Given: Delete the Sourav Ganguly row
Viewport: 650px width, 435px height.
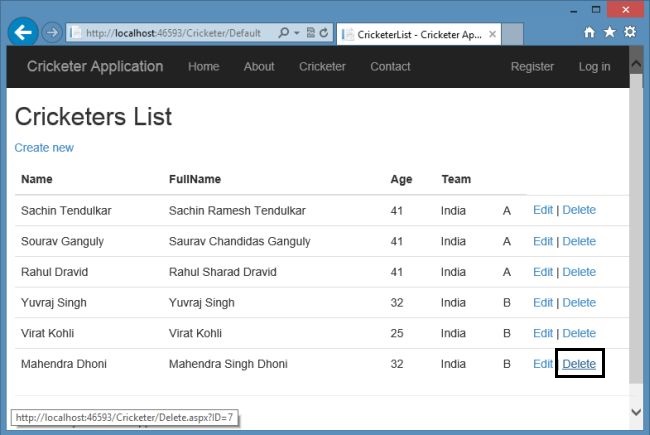Looking at the screenshot, I should (x=579, y=241).
